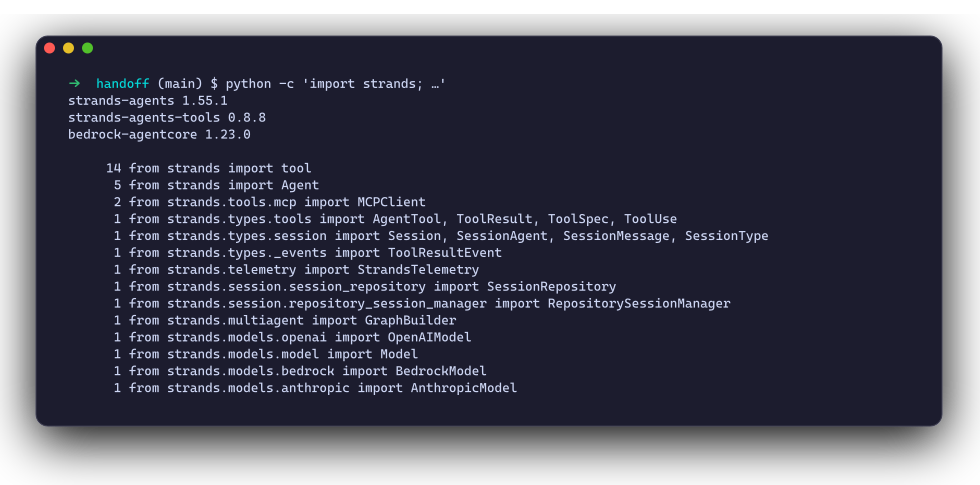Click the 'MCPClient' word in output
The width and height of the screenshot is (980, 485).
pos(391,202)
